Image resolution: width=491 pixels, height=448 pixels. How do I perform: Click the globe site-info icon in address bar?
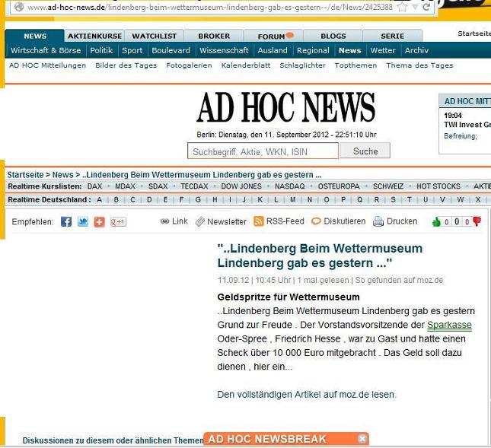tap(19, 7)
